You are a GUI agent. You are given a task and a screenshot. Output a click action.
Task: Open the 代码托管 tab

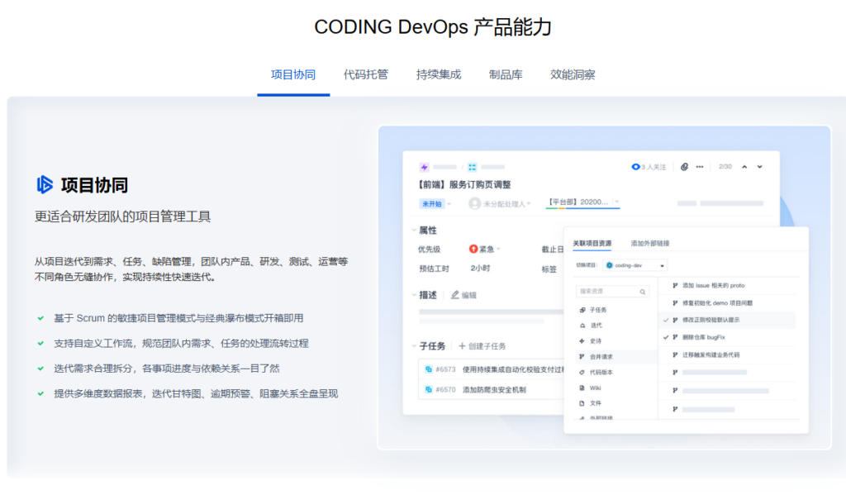point(366,74)
